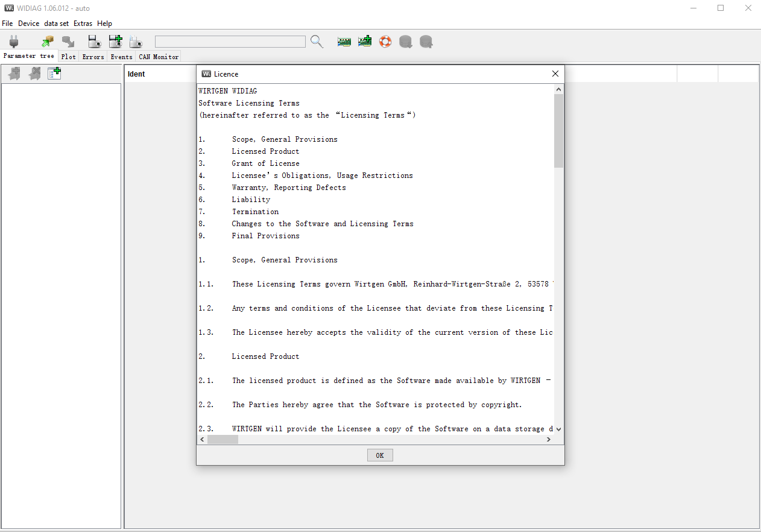Image resolution: width=761 pixels, height=532 pixels.
Task: Click the Licence horizontal scrollbar thumb
Action: pyautogui.click(x=223, y=440)
